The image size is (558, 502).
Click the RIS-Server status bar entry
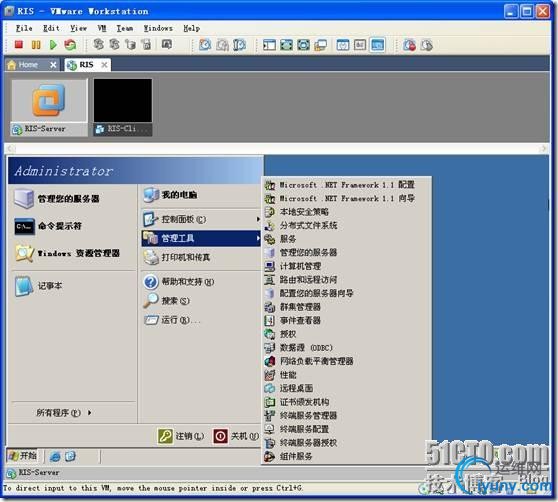(33, 473)
